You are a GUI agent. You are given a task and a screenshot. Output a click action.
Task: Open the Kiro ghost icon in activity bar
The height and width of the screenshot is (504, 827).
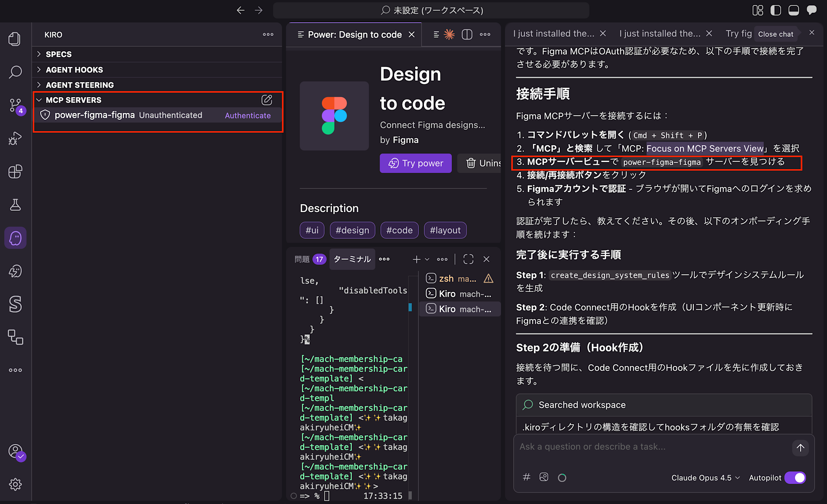click(15, 238)
